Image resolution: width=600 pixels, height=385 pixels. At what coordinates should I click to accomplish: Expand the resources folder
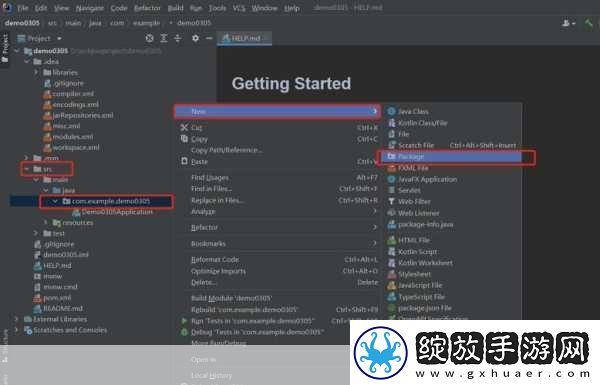tap(46, 222)
